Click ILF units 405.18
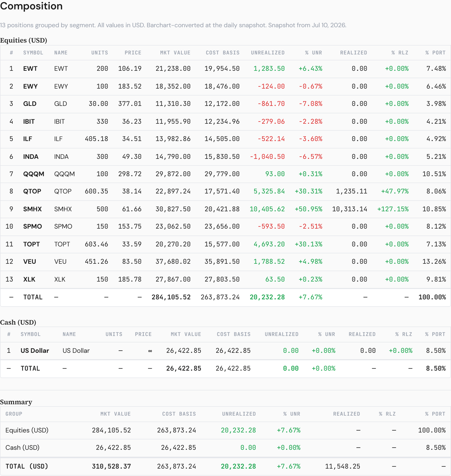Screen dimensions: 451x476 (96, 139)
